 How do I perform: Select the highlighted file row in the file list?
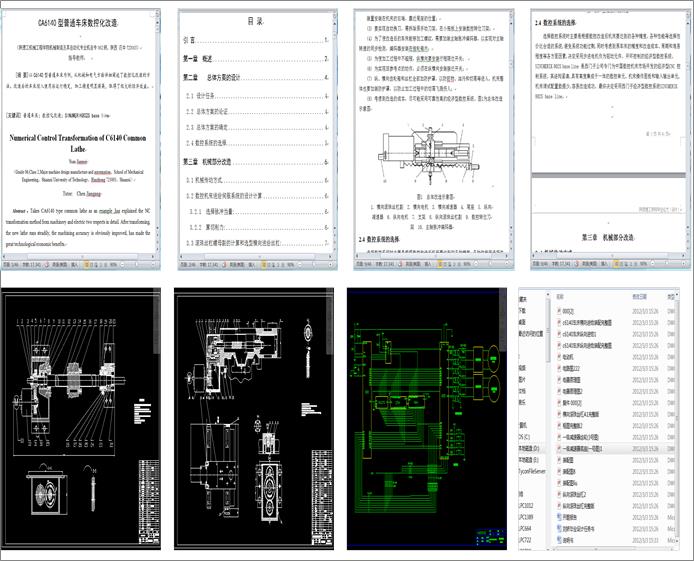[x=616, y=449]
